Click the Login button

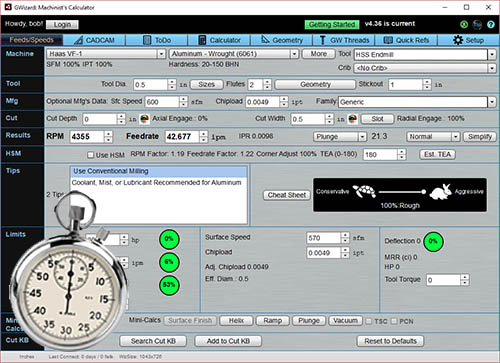click(62, 24)
